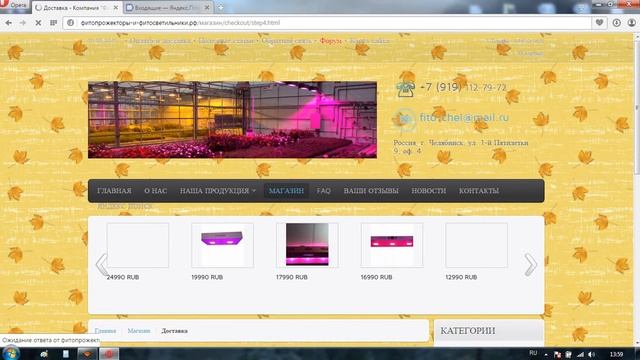The height and width of the screenshot is (360, 640).
Task: Click the browser Back arrow
Action: tap(9, 23)
